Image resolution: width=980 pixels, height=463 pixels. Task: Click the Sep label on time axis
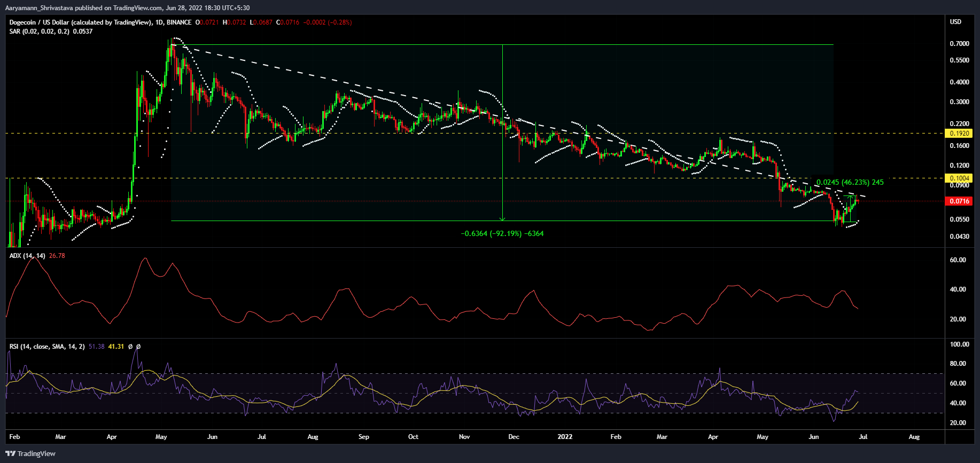pyautogui.click(x=364, y=437)
